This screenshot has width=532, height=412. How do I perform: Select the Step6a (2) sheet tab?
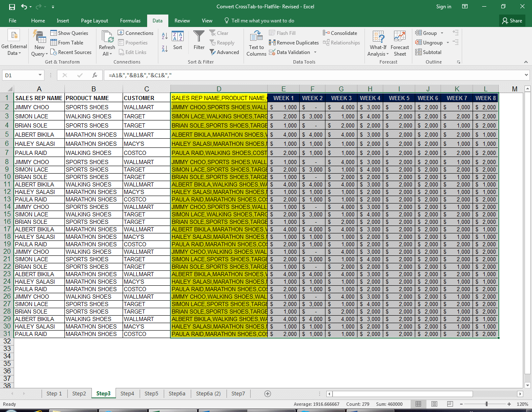click(x=208, y=394)
